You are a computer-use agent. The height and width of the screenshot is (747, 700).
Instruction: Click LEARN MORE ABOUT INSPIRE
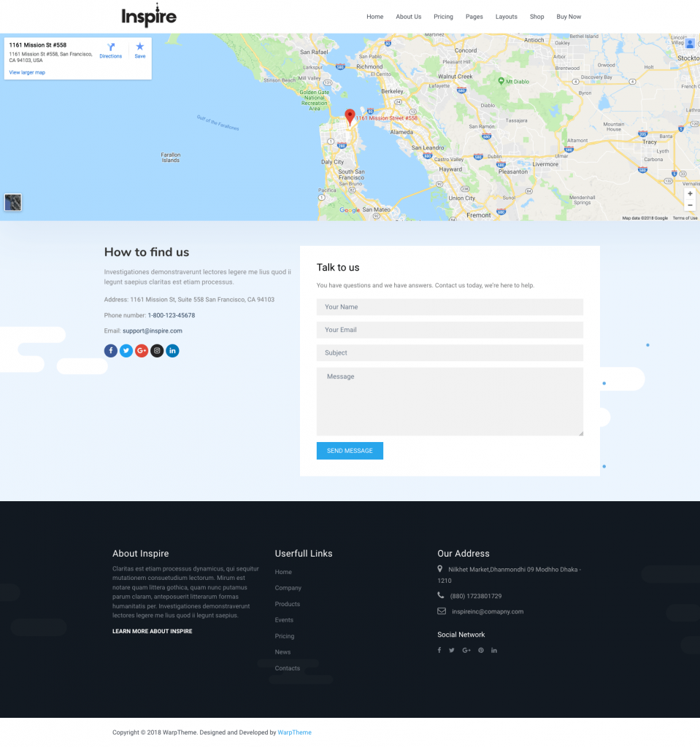pos(152,631)
